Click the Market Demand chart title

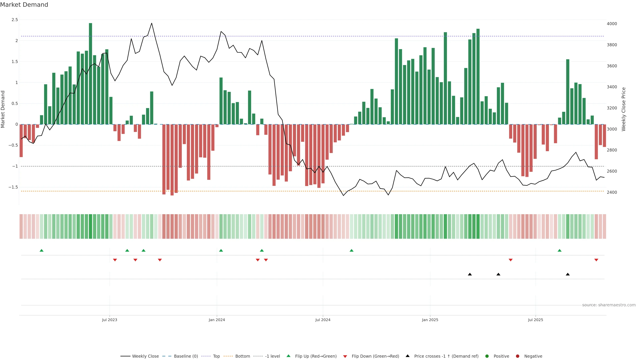pos(24,5)
